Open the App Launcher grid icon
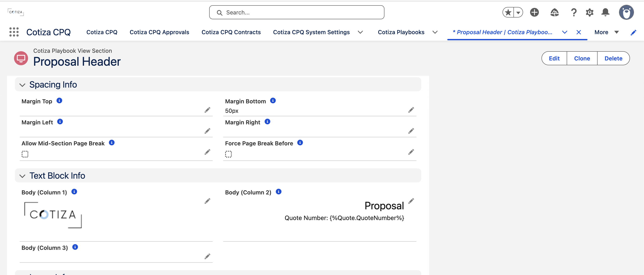644x275 pixels. tap(14, 32)
